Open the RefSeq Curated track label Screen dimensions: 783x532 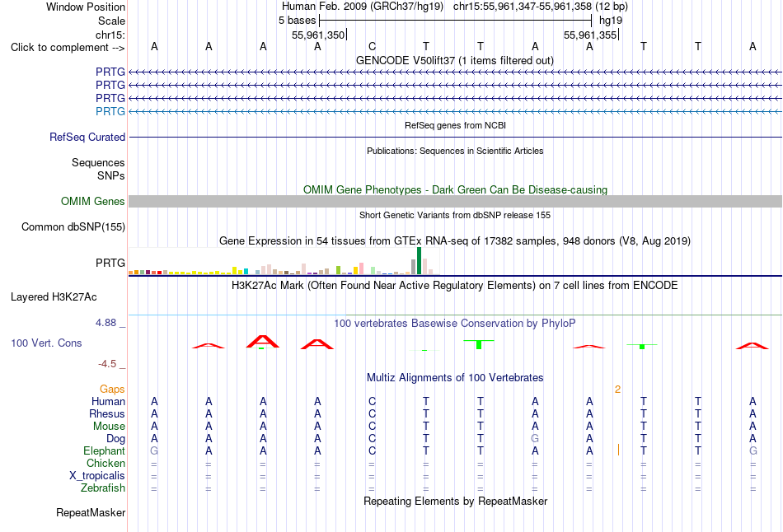click(x=87, y=138)
